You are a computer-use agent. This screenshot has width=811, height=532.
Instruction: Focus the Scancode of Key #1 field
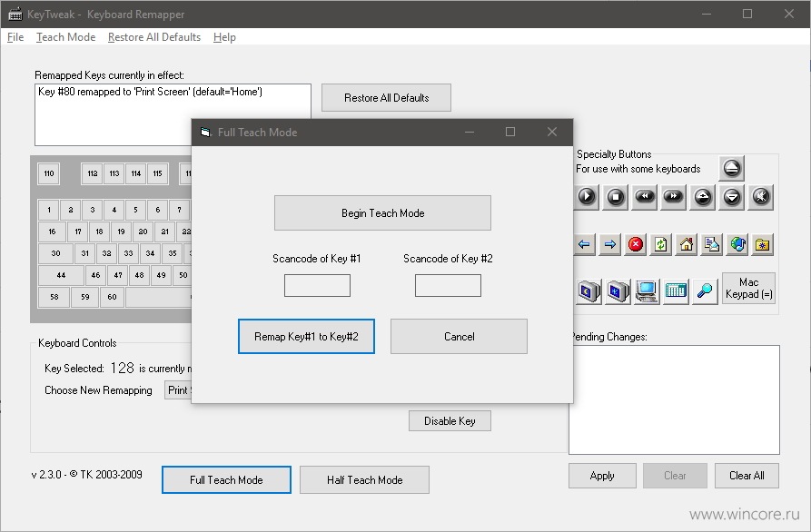[x=317, y=285]
